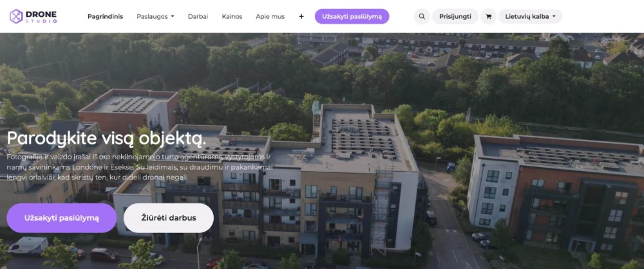
Task: Click the heading Parodykite visą objektą.
Action: [106, 138]
